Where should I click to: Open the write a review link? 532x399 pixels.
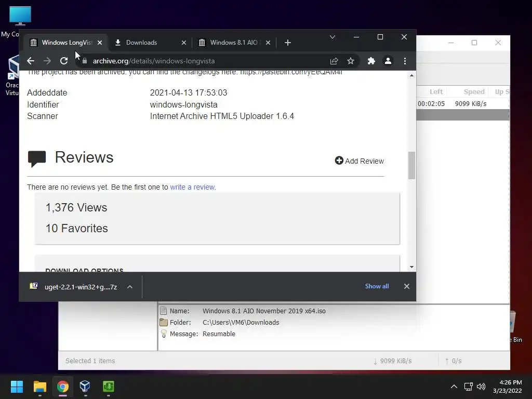point(192,187)
